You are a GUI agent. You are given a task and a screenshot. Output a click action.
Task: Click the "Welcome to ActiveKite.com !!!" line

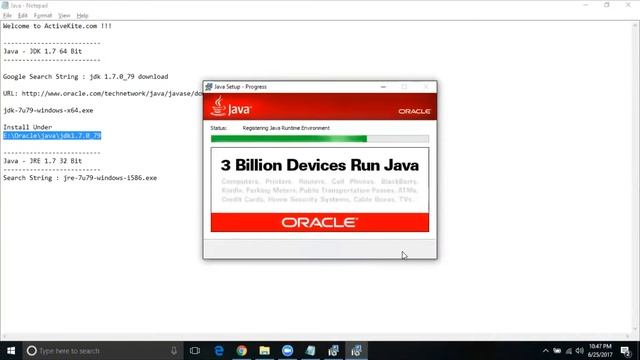point(57,26)
